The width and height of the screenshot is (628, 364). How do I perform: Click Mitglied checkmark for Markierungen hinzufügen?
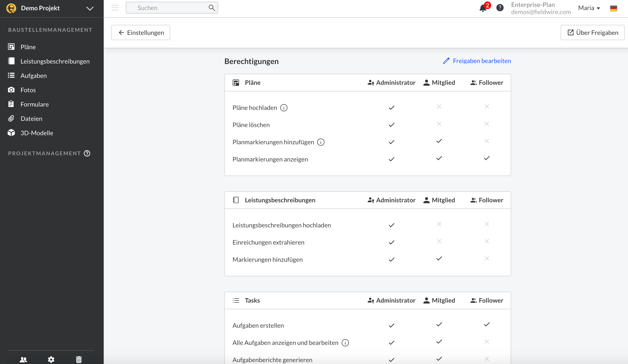[x=439, y=259]
